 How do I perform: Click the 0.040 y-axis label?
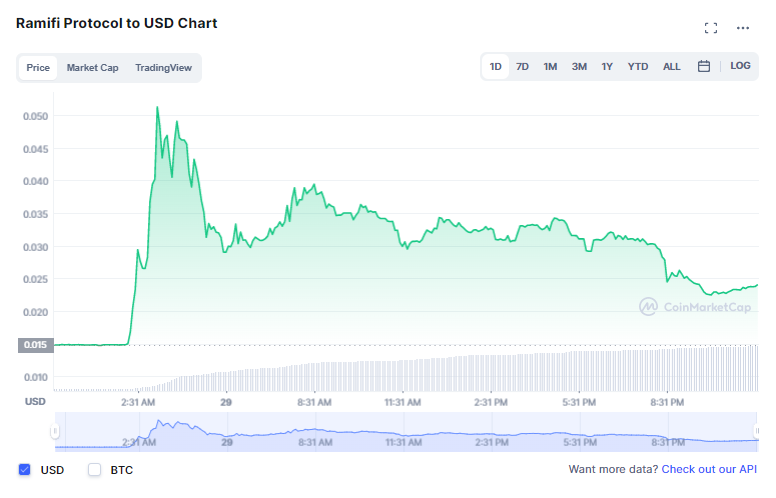pyautogui.click(x=35, y=182)
